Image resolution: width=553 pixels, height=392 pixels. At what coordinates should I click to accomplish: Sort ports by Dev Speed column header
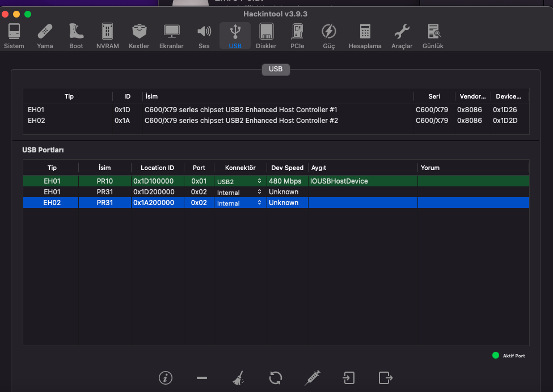coord(287,168)
